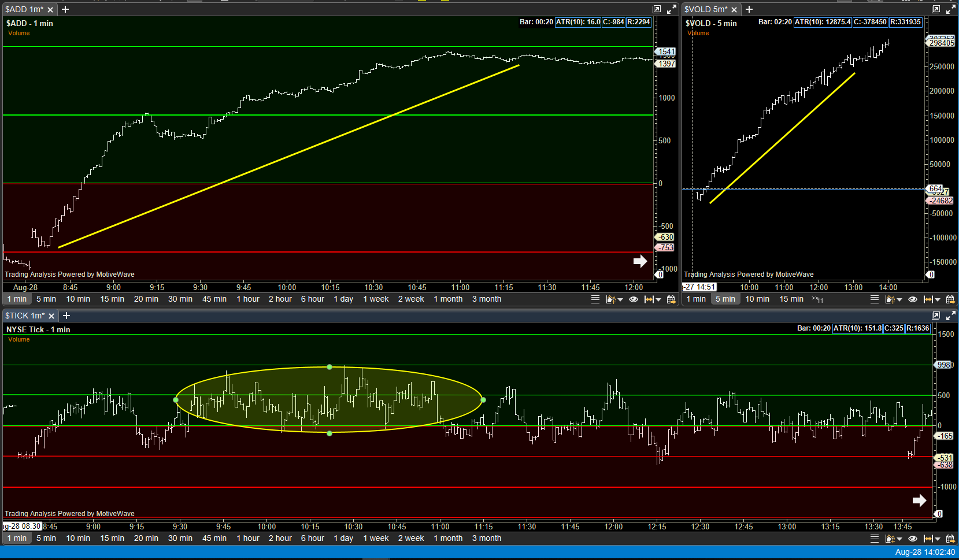959x560 pixels.
Task: Set $VOLD chart to 1 min bars
Action: pyautogui.click(x=696, y=299)
